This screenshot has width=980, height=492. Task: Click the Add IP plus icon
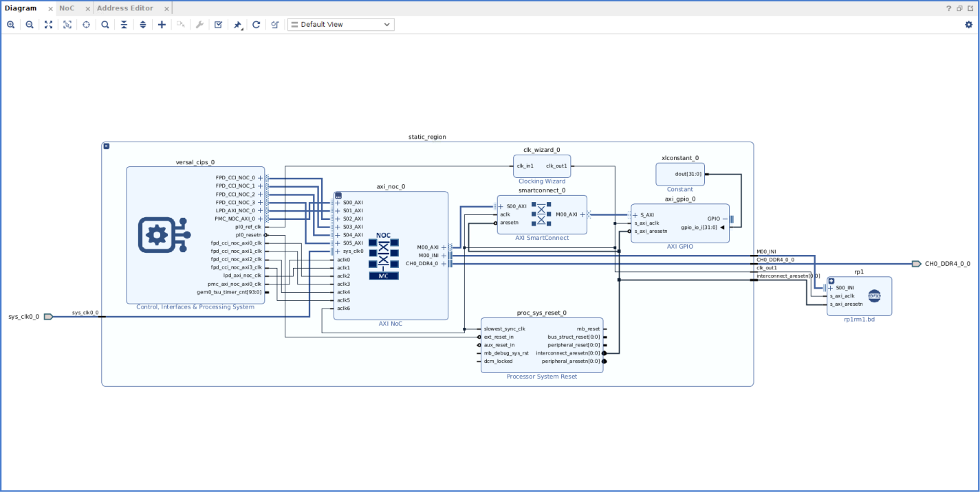tap(161, 24)
